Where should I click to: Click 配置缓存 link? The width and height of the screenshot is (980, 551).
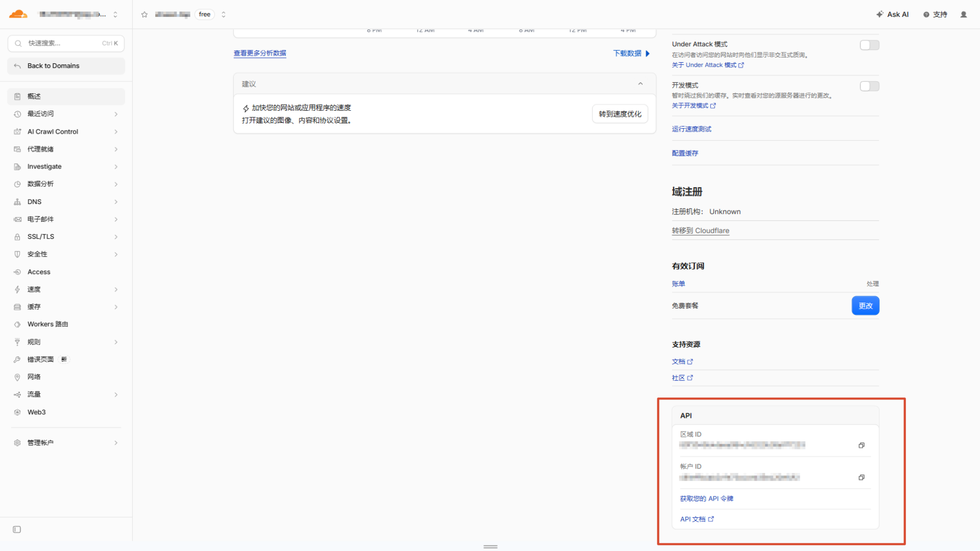685,153
